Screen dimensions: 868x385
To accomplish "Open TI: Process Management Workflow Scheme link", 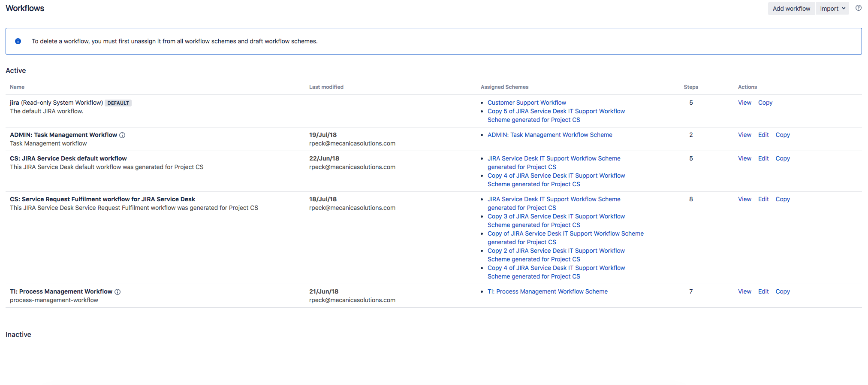I will (548, 291).
